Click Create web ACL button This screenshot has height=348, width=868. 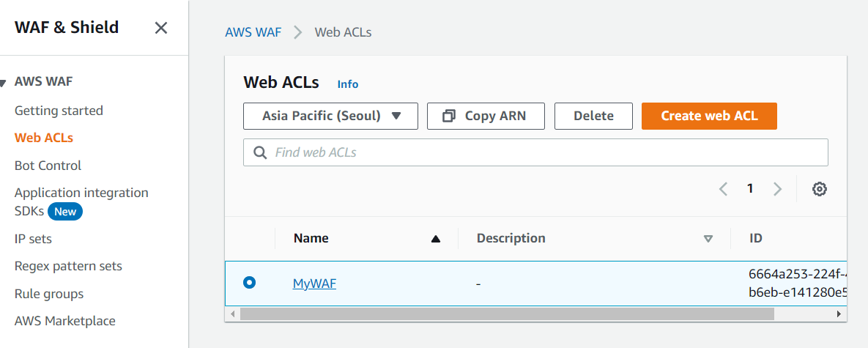[x=709, y=116]
